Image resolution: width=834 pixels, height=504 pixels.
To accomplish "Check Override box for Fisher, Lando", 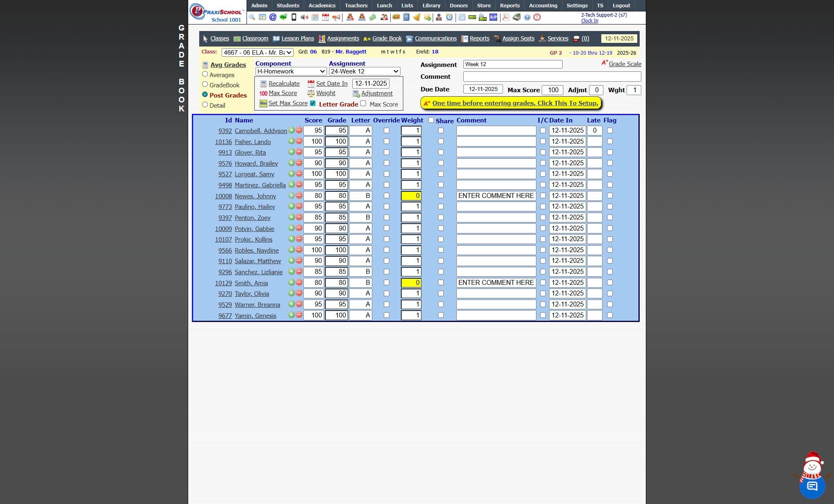I will [386, 141].
